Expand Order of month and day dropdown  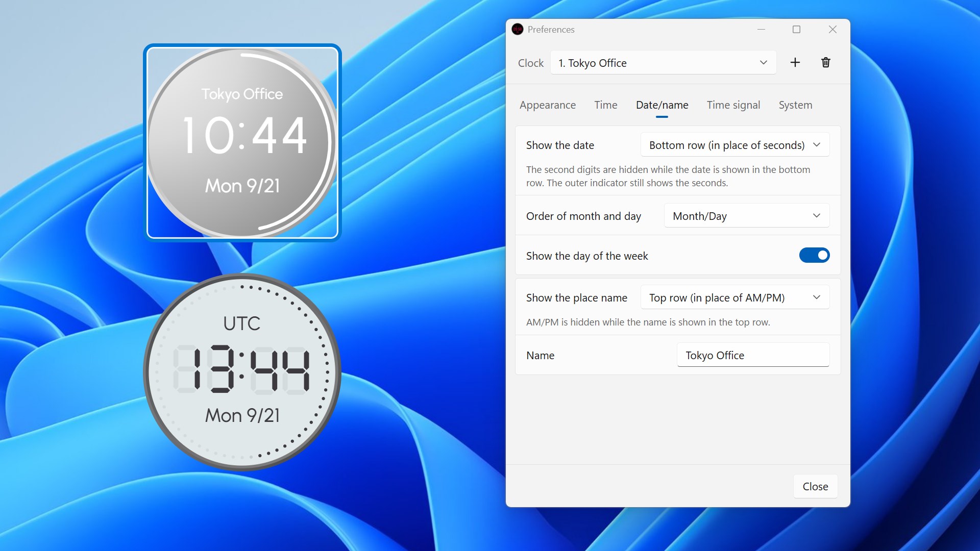[x=746, y=216]
